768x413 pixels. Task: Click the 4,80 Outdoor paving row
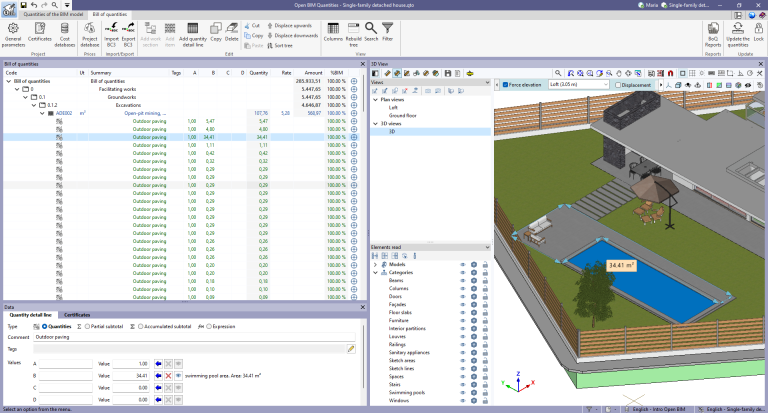182,129
